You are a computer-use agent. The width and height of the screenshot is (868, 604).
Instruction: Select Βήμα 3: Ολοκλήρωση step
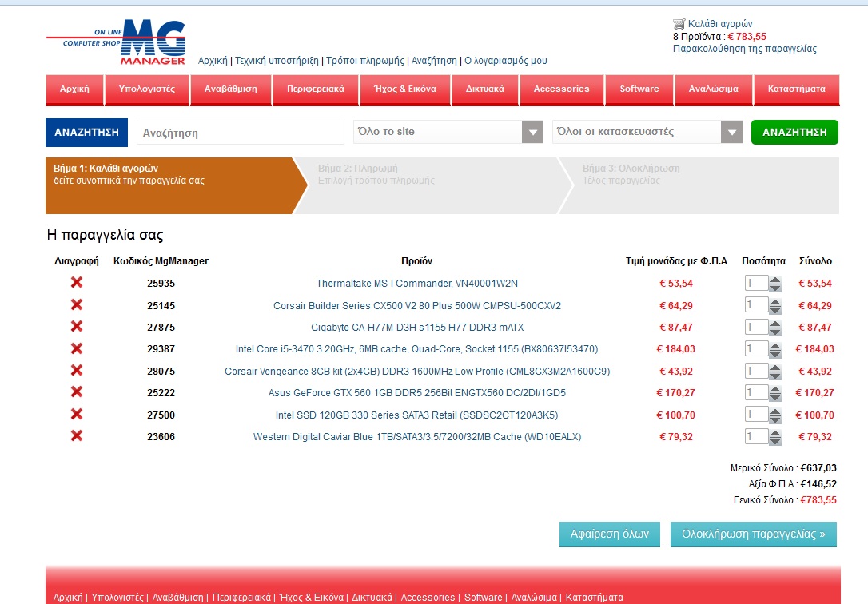(699, 186)
